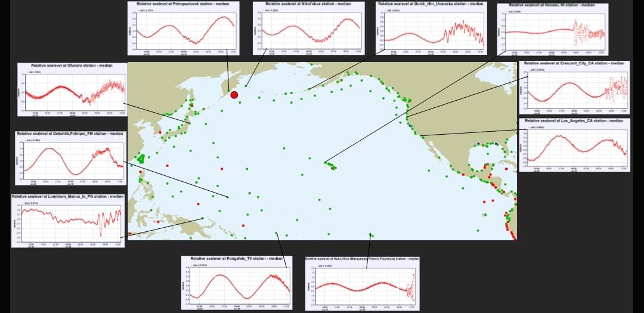Click the Hawaii station marker on the map
Screen dimensions: 644x313
(326, 162)
